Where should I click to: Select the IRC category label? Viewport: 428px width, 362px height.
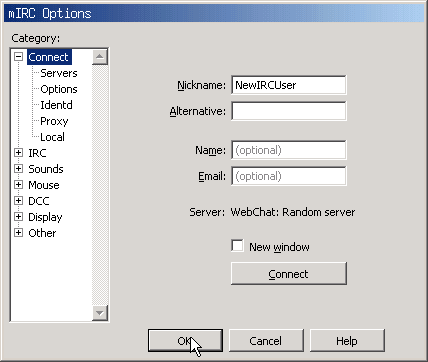pos(37,153)
